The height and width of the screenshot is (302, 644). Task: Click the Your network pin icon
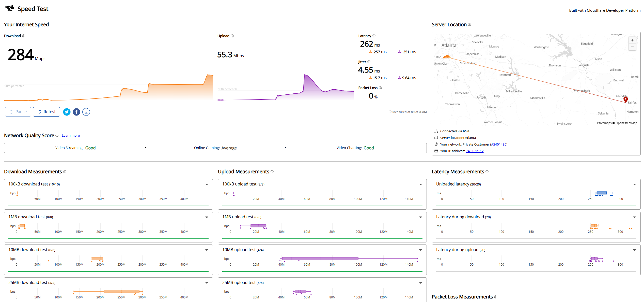436,144
